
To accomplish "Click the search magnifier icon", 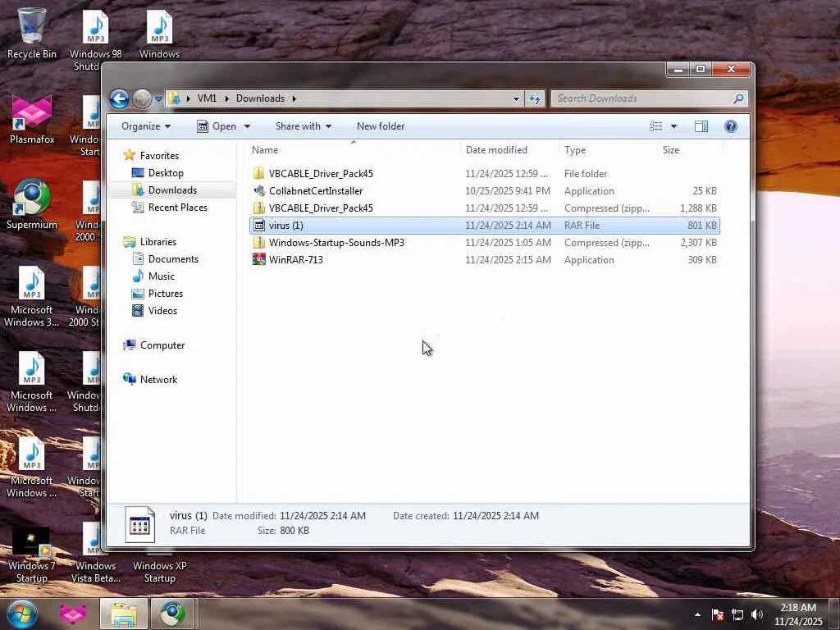I will [739, 98].
